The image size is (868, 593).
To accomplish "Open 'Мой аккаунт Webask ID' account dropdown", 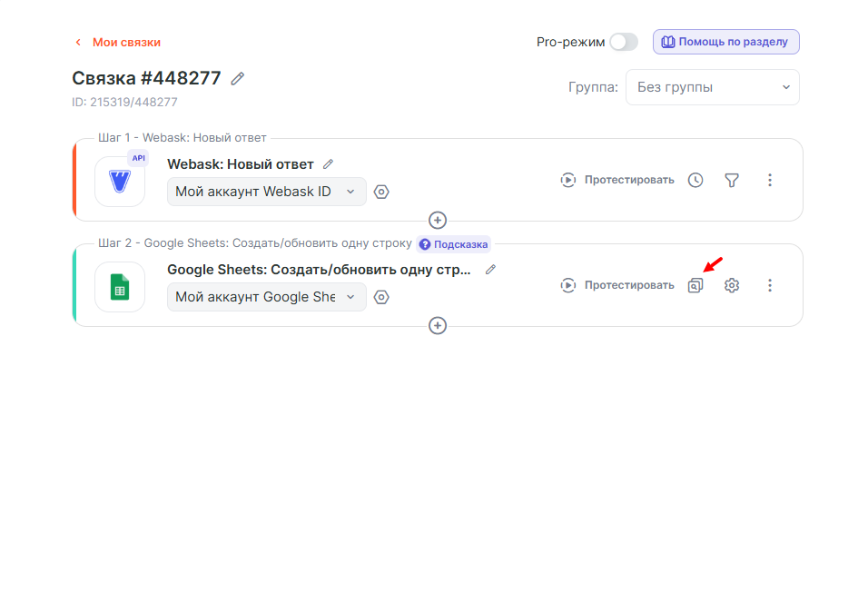I will pyautogui.click(x=266, y=192).
